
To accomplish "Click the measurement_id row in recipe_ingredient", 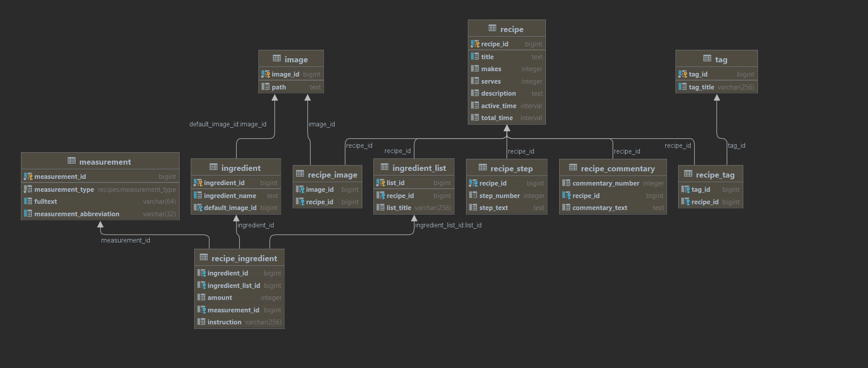I will (240, 310).
